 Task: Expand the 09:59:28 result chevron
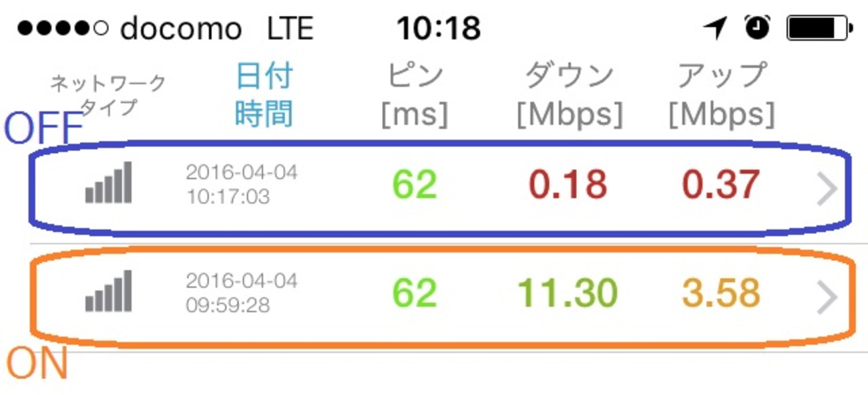point(827,298)
